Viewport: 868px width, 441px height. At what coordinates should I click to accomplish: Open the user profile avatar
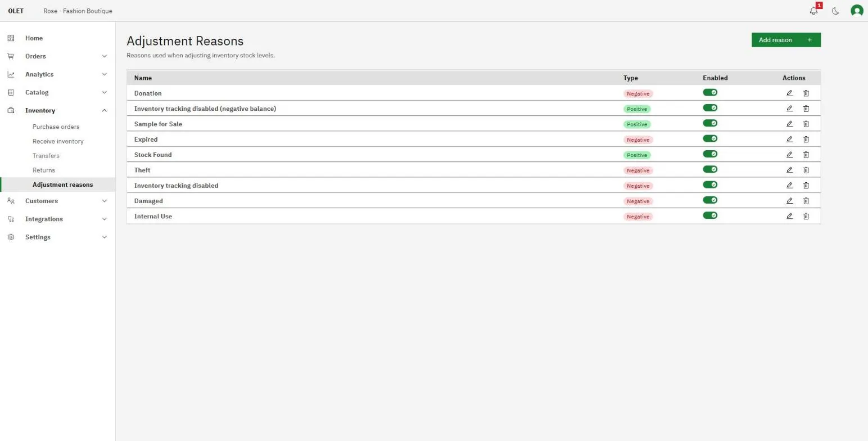coord(857,11)
